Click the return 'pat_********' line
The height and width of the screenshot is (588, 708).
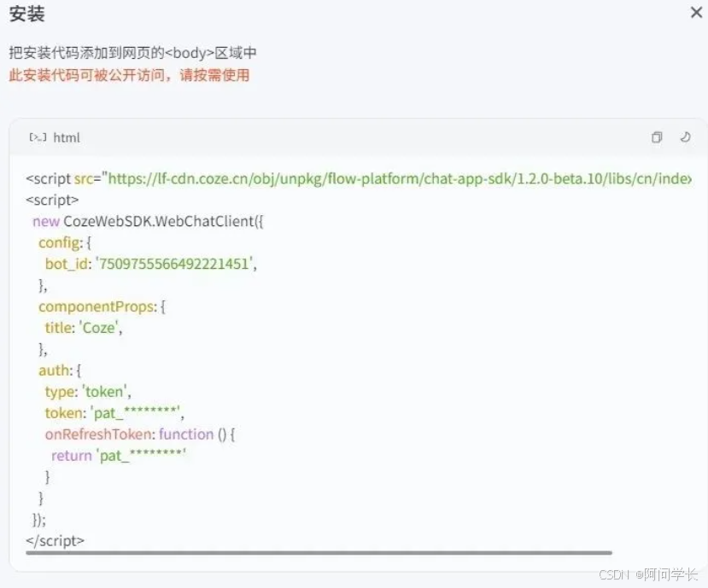pyautogui.click(x=119, y=456)
